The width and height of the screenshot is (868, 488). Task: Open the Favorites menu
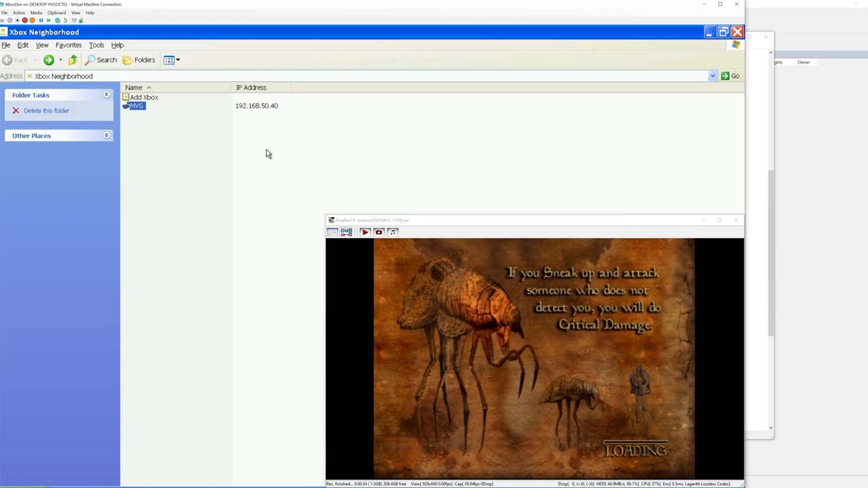click(68, 45)
